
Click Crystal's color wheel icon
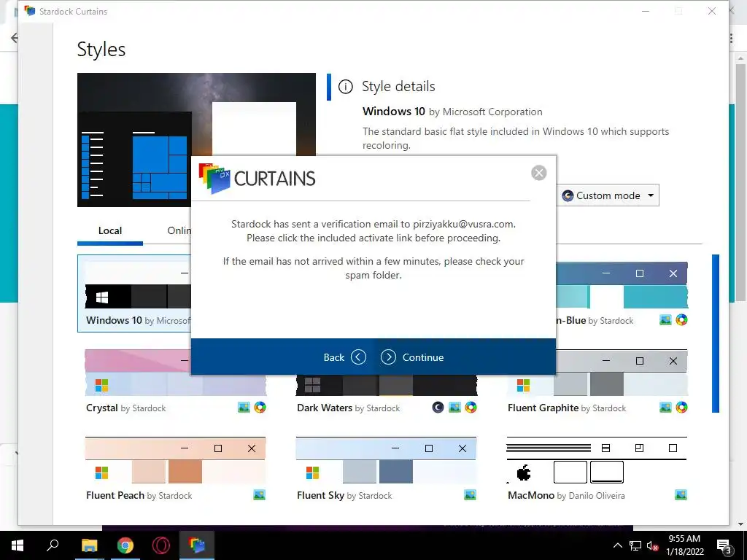tap(260, 408)
